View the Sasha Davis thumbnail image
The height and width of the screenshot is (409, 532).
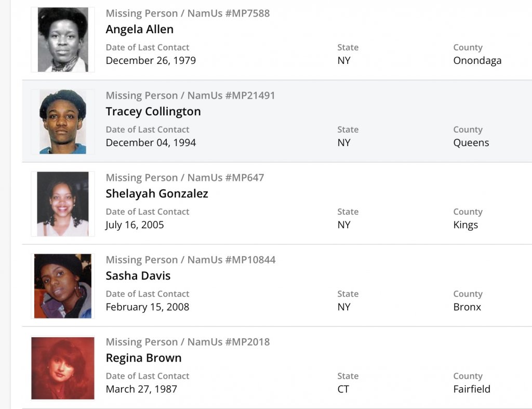(x=63, y=286)
